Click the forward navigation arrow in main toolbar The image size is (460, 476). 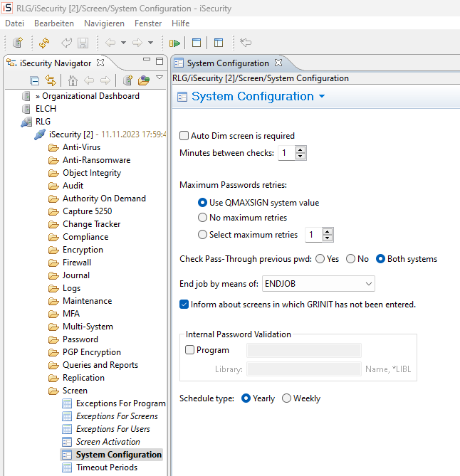pos(137,43)
